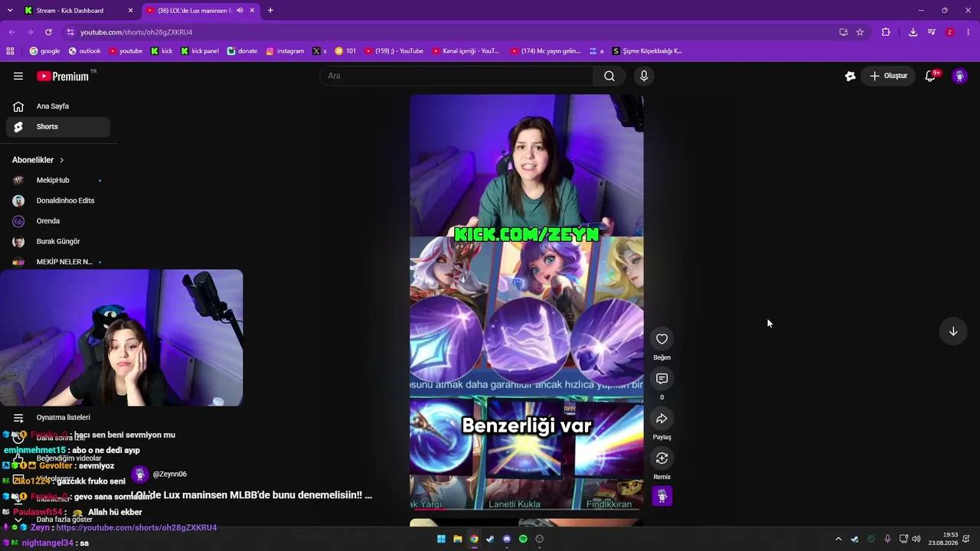Share the Short using the arrow icon
Screen dimensions: 980x551
[x=662, y=419]
